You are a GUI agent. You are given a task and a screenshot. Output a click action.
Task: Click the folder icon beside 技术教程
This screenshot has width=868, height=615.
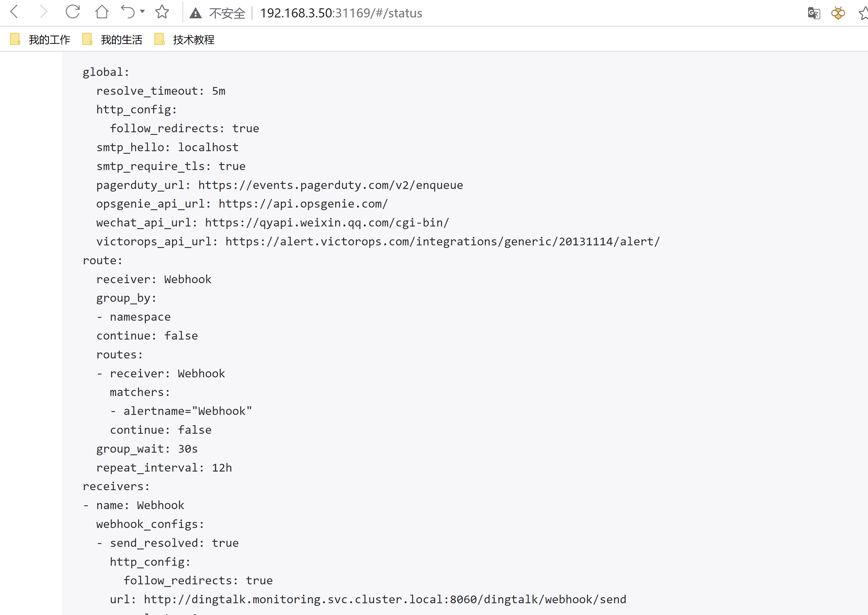(160, 39)
